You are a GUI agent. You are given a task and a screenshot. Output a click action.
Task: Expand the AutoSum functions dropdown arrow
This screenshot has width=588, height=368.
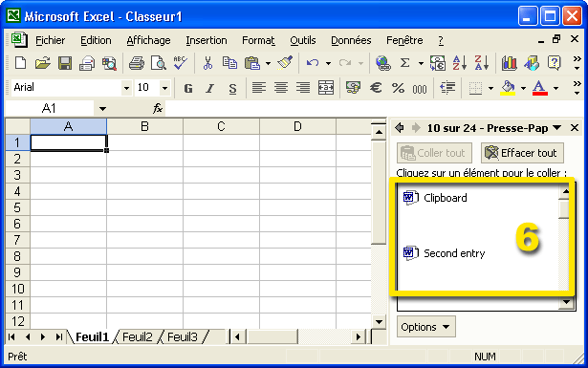pos(421,63)
